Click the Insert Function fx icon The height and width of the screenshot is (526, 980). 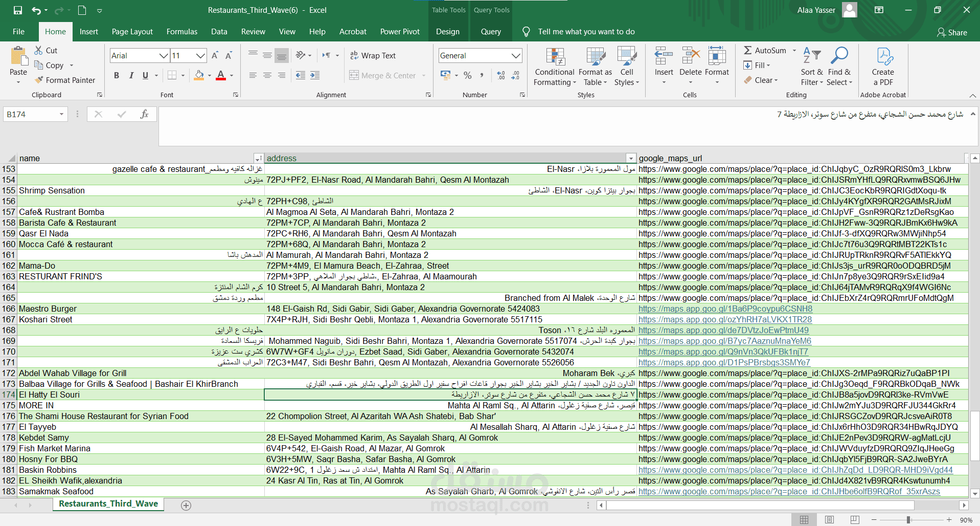145,114
